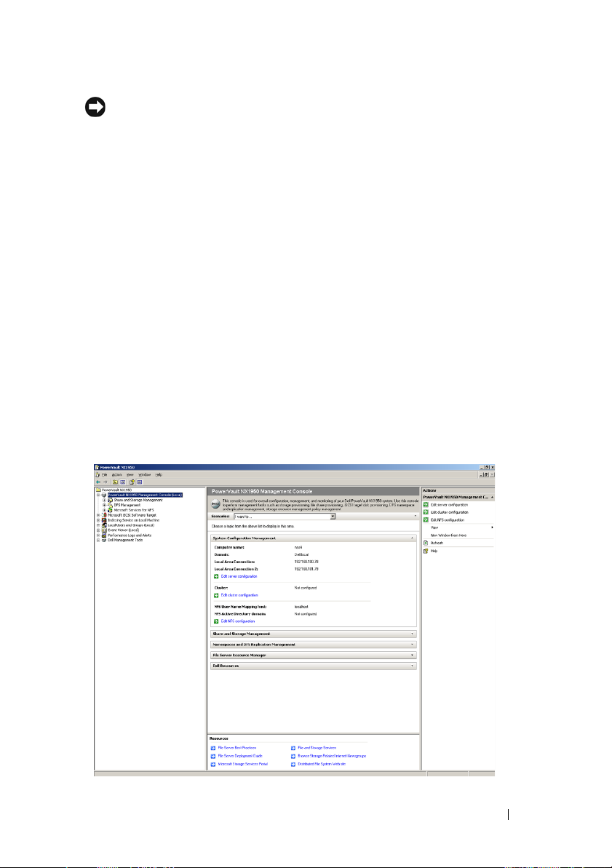Click blue arrow icon next to File Server Best Practices
612x868 pixels.
[x=213, y=748]
